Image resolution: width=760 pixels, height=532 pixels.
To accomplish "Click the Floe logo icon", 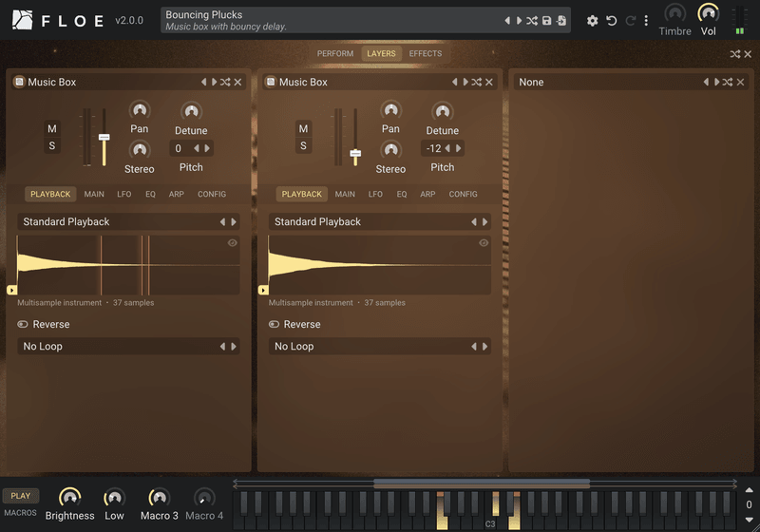I will point(22,20).
